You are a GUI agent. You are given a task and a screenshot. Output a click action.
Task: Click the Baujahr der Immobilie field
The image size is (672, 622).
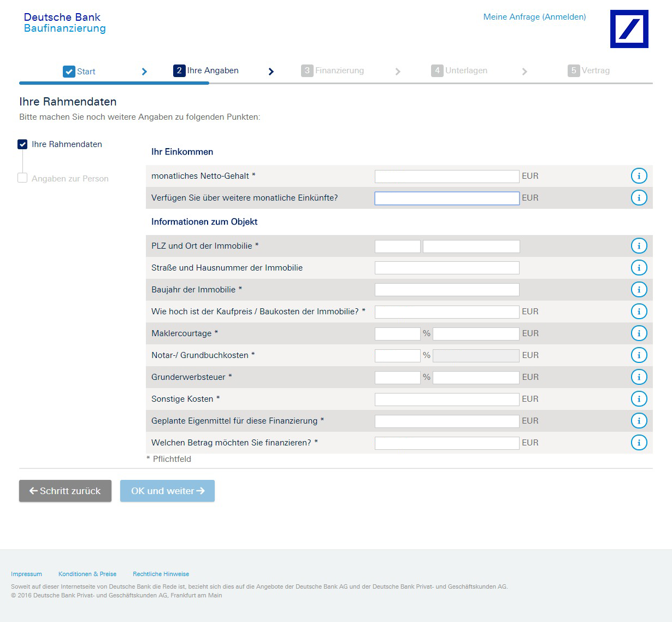(447, 290)
